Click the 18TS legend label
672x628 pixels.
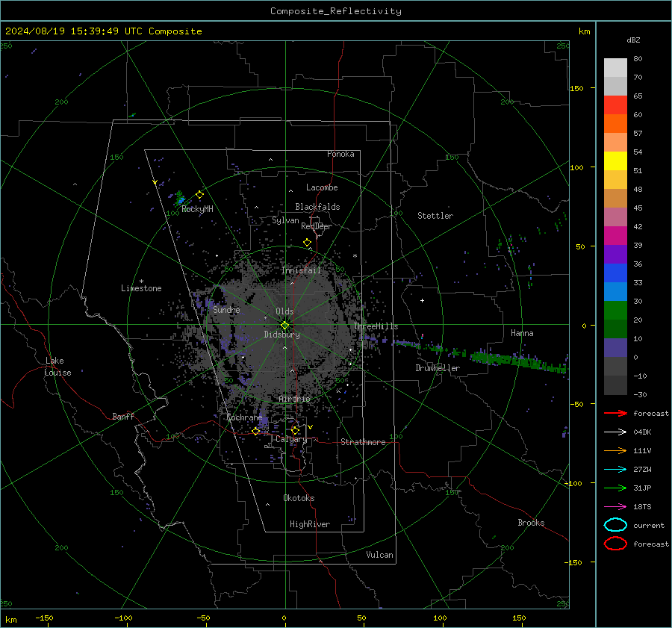click(x=642, y=506)
